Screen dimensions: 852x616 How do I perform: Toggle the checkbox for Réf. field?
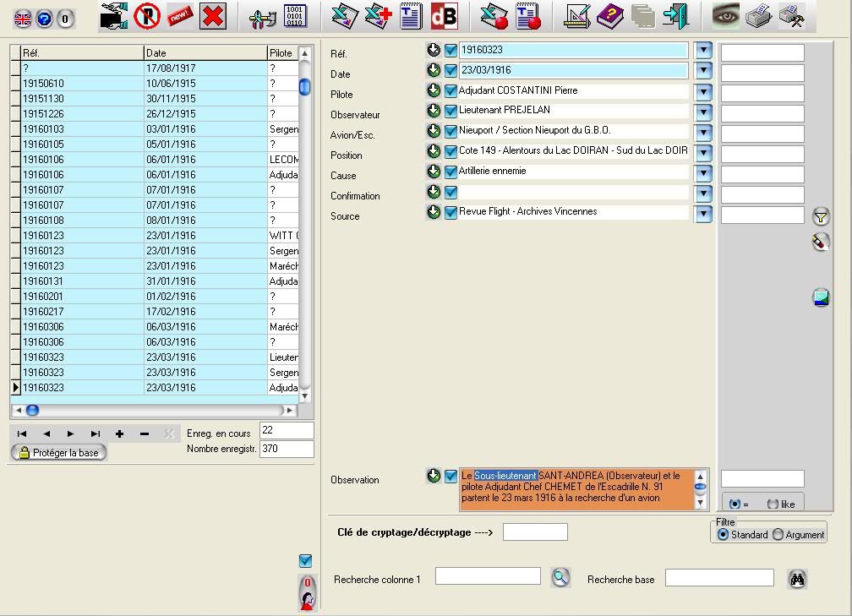pos(451,51)
